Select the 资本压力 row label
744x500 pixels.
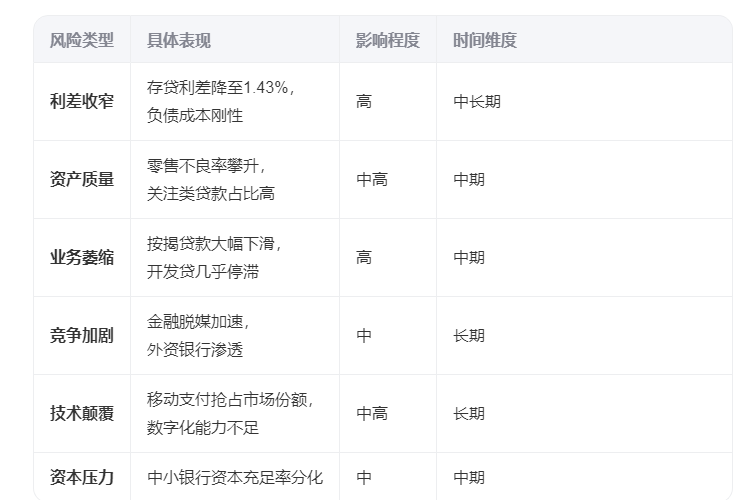click(x=82, y=477)
